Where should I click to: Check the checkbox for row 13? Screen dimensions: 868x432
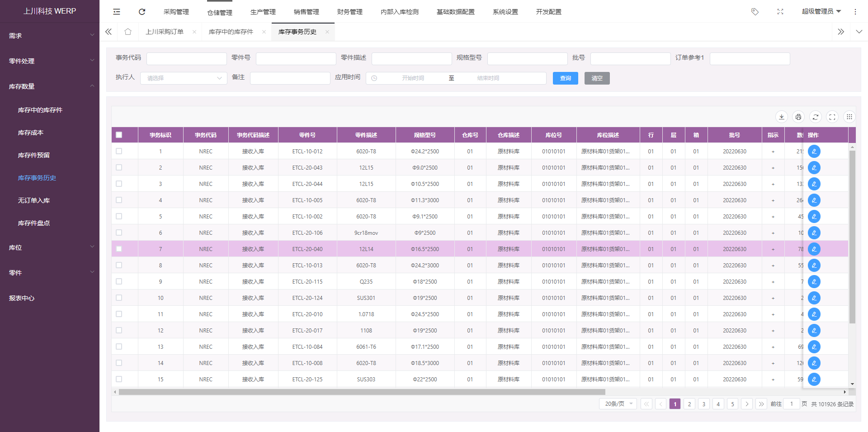tap(119, 347)
